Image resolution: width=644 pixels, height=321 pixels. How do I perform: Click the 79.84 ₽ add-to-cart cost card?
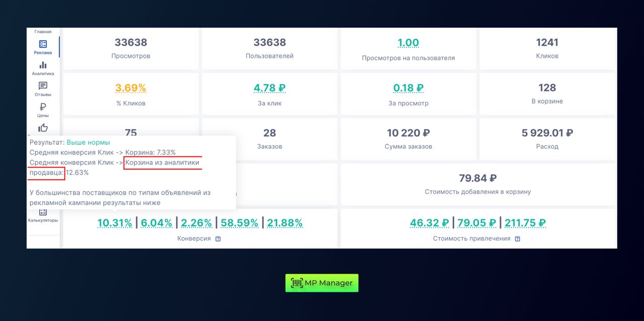[x=478, y=184]
